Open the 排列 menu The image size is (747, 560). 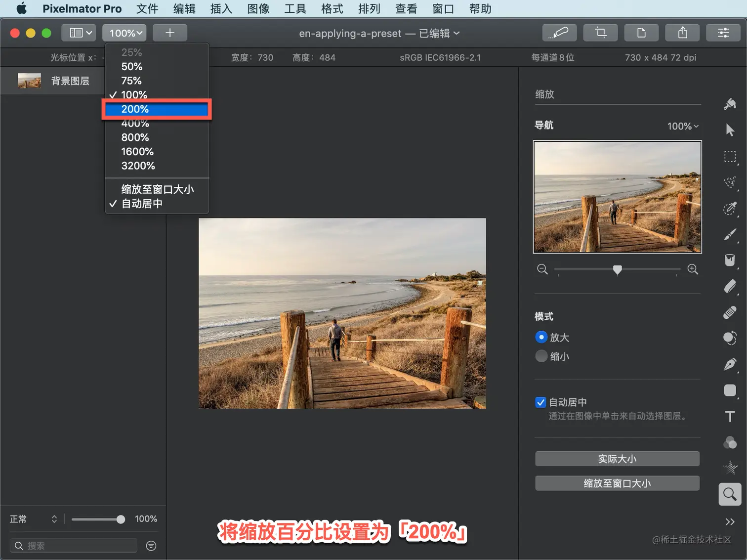point(369,8)
